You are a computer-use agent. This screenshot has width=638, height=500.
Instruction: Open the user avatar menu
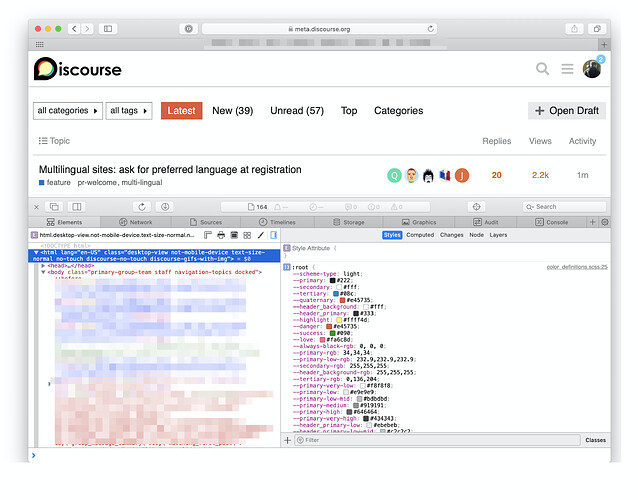[x=592, y=69]
